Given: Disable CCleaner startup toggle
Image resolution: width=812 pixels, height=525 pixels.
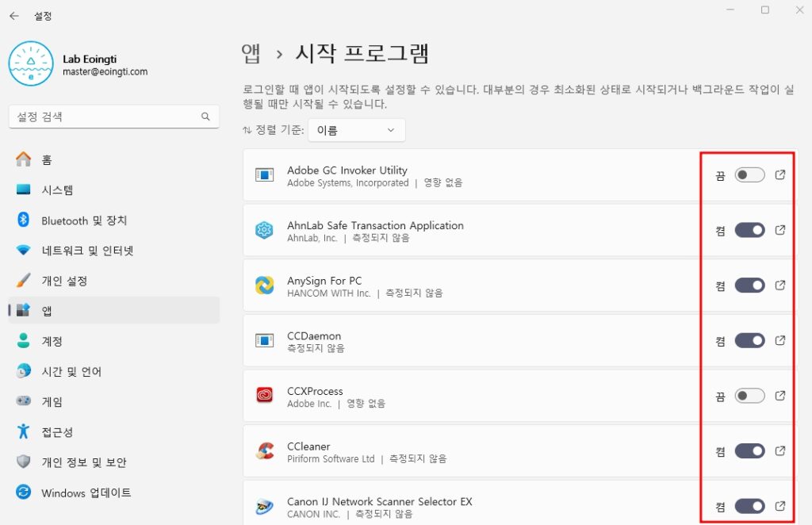Looking at the screenshot, I should 749,451.
